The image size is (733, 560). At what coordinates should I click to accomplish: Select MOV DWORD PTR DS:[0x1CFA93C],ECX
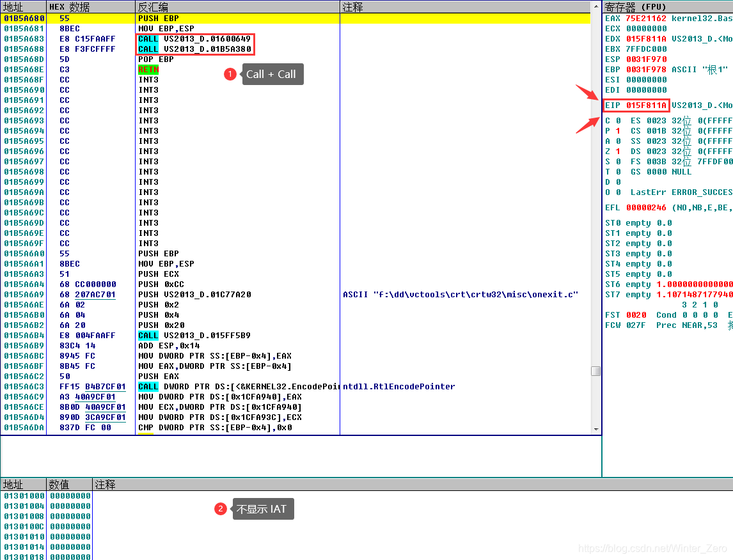[x=220, y=417]
